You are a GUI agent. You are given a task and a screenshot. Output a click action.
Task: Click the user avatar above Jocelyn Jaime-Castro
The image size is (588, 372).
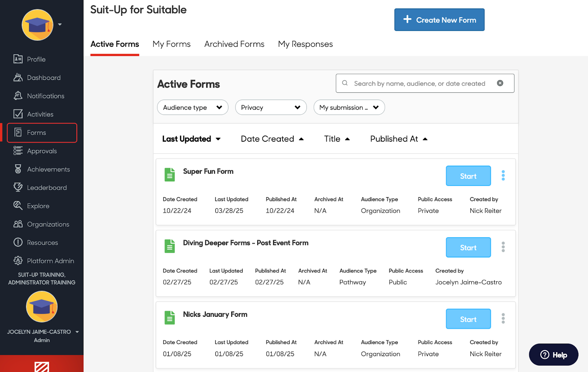coord(42,307)
